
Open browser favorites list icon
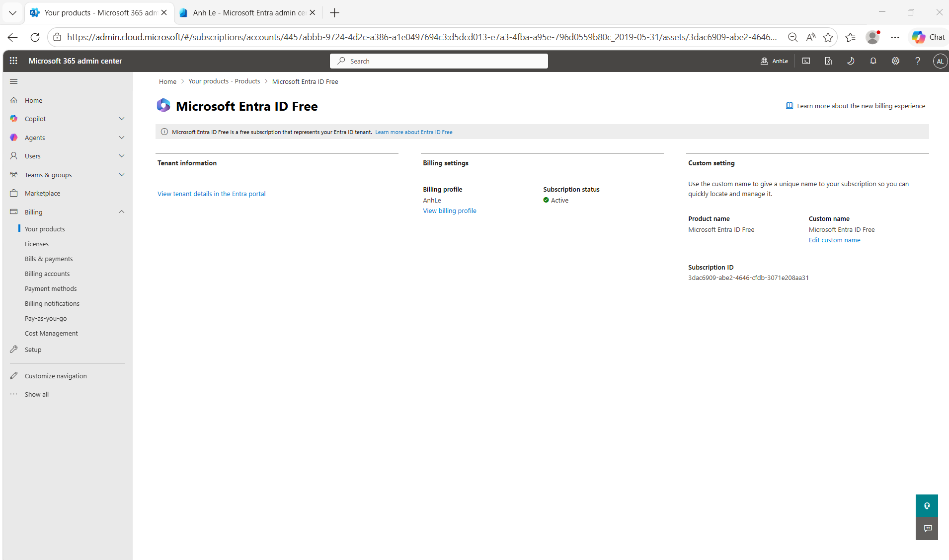(x=850, y=37)
